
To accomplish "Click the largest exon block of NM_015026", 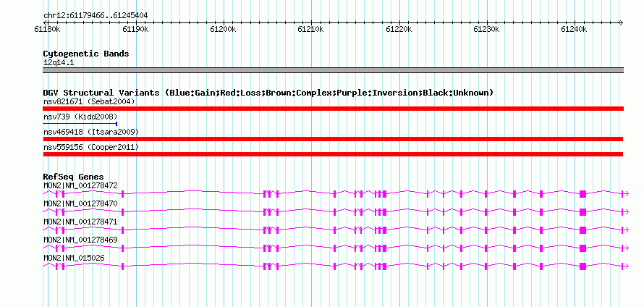I will coord(582,266).
